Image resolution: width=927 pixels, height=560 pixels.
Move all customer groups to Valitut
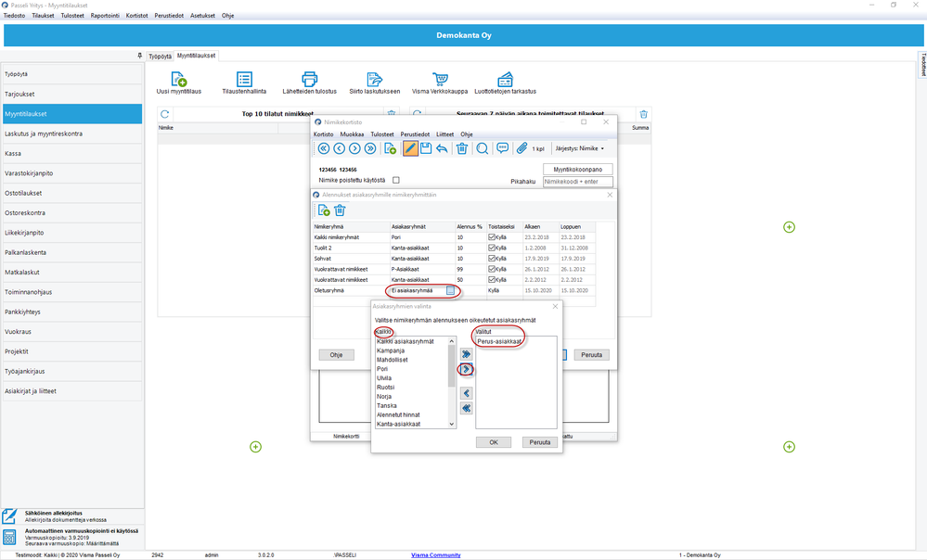click(x=466, y=354)
